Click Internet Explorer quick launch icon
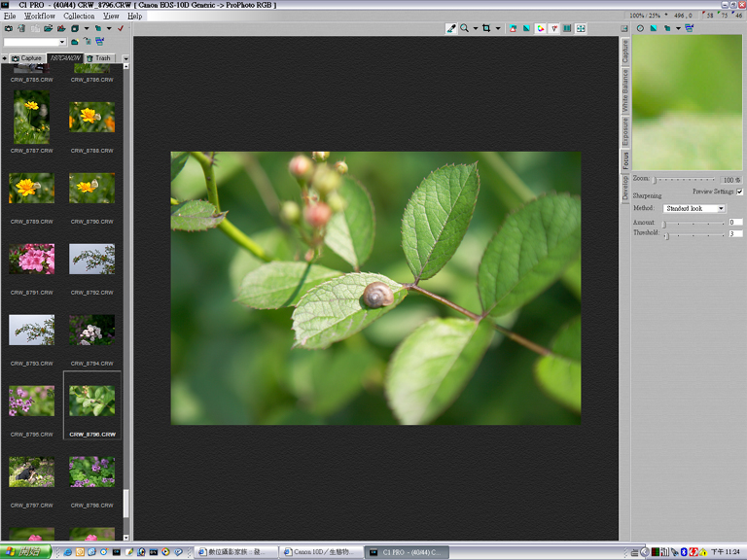Viewport: 747px width, 560px height. 68,552
